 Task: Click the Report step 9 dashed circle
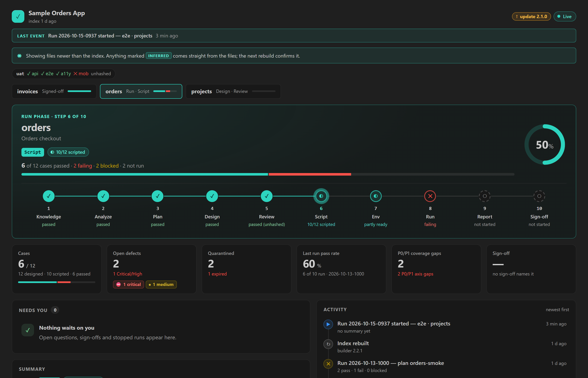tap(485, 196)
